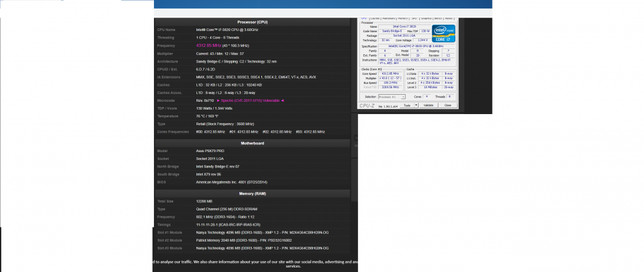Image resolution: width=644 pixels, height=272 pixels.
Task: Click core #03 frequency 4312.85 MHz
Action: (310, 132)
